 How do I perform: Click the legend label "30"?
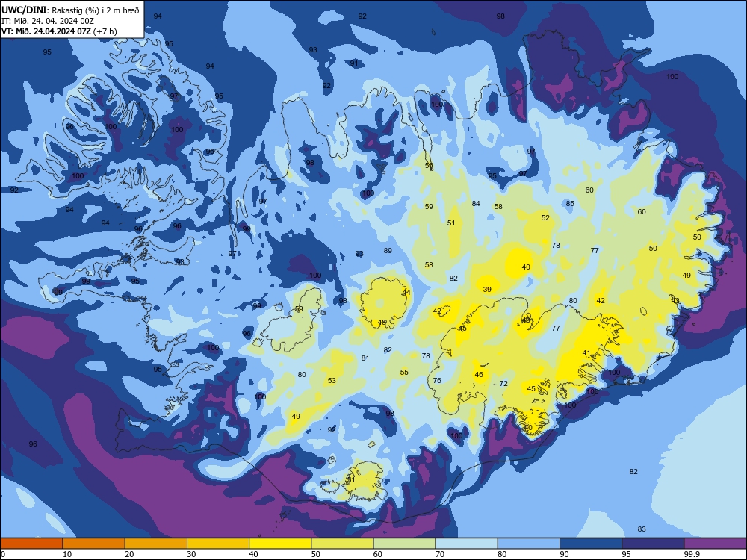point(191,554)
